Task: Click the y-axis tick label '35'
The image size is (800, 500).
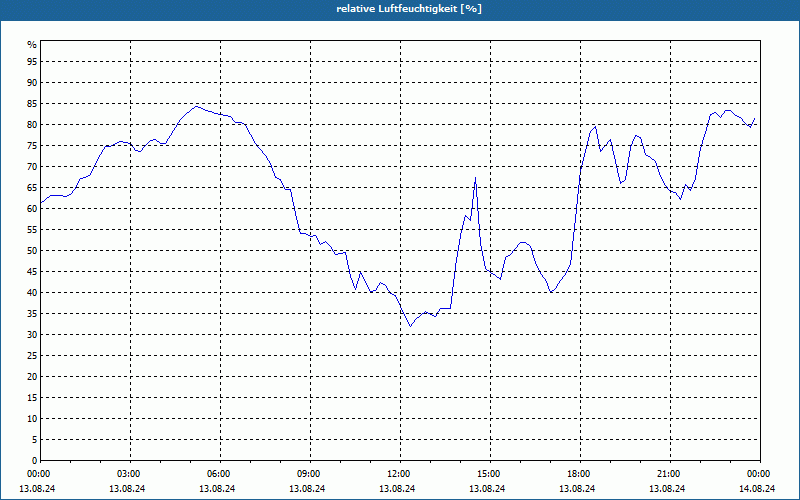Action: [32, 313]
